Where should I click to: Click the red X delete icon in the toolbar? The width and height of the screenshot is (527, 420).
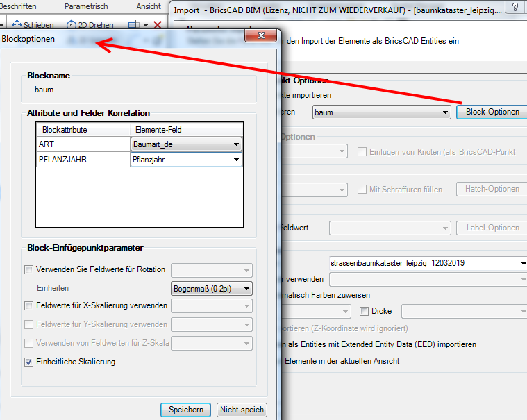[158, 25]
